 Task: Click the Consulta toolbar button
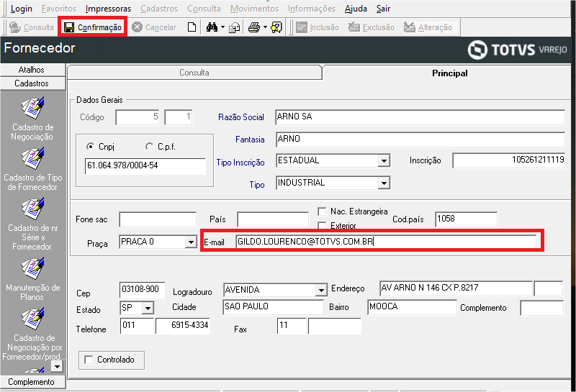point(31,27)
